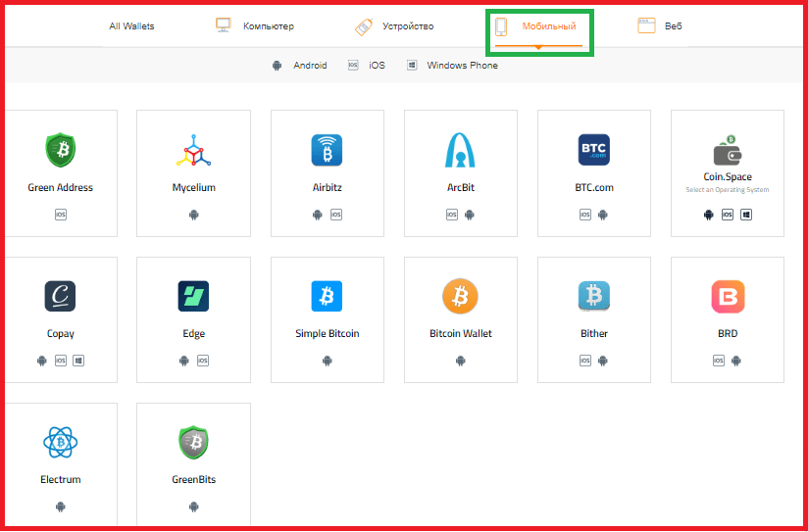Pick Android icon under GreenBits
Viewport: 808px width, 532px height.
pyautogui.click(x=194, y=508)
